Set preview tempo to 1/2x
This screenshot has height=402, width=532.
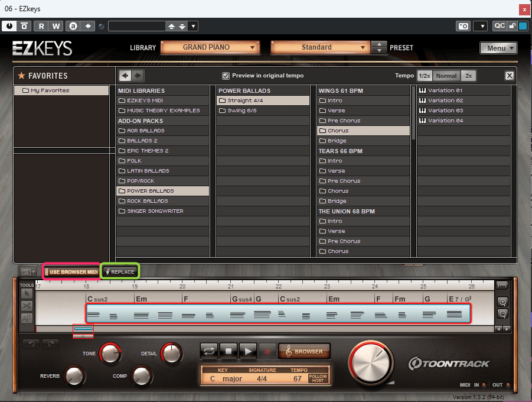pos(425,76)
